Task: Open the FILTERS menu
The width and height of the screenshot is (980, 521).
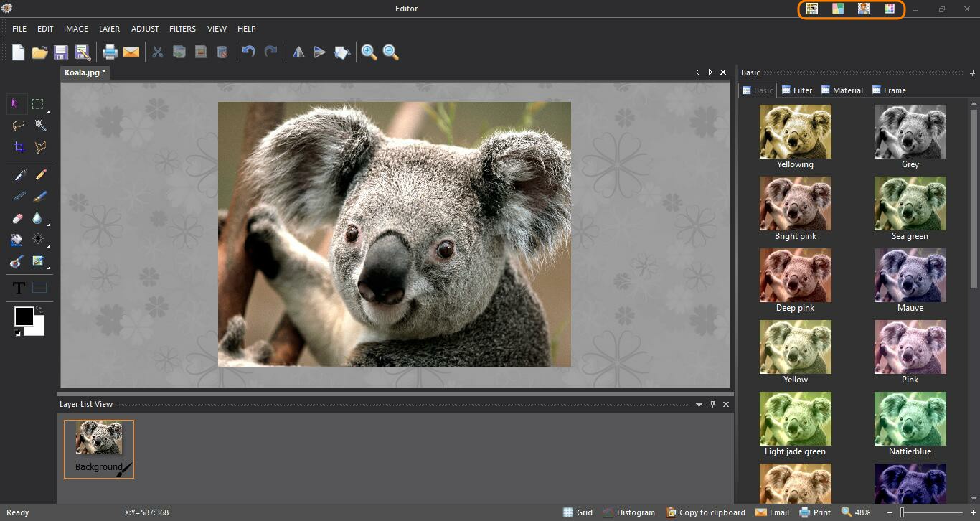Action: pyautogui.click(x=182, y=29)
